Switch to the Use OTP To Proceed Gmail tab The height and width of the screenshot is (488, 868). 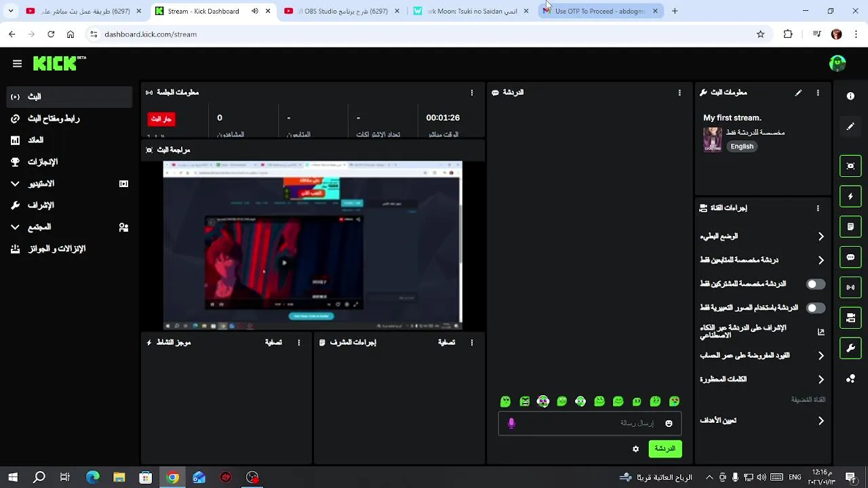601,11
